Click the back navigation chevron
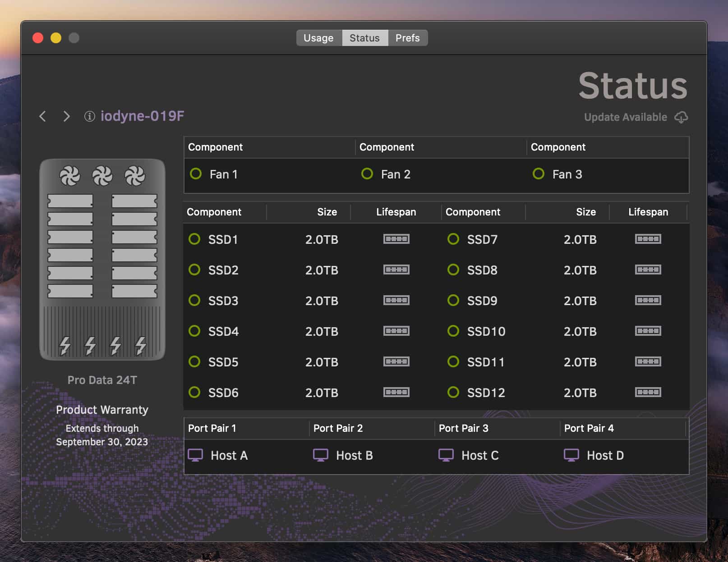Viewport: 728px width, 562px height. pos(42,116)
